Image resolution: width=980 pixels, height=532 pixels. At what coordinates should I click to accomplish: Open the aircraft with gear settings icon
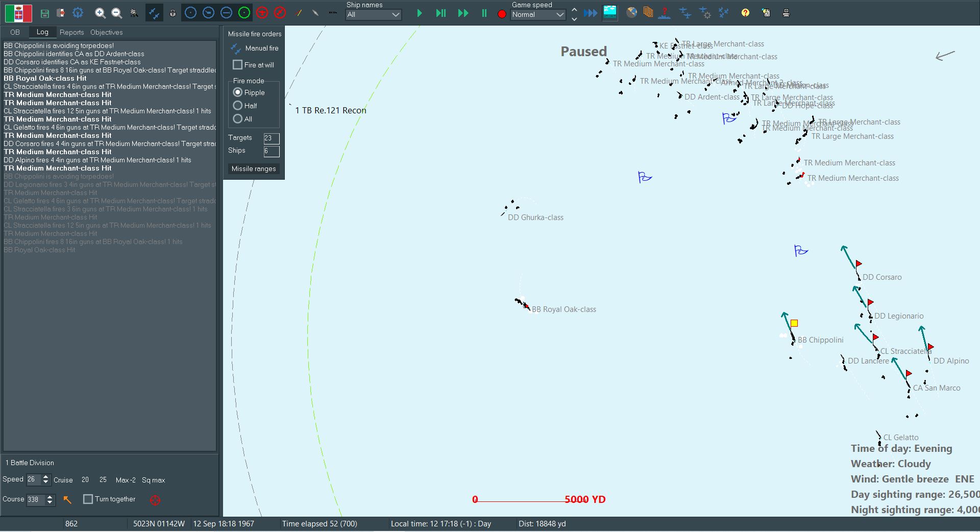(x=705, y=13)
